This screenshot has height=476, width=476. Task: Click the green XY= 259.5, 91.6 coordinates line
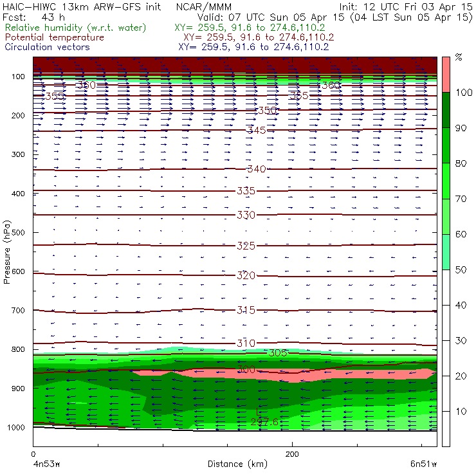click(250, 28)
